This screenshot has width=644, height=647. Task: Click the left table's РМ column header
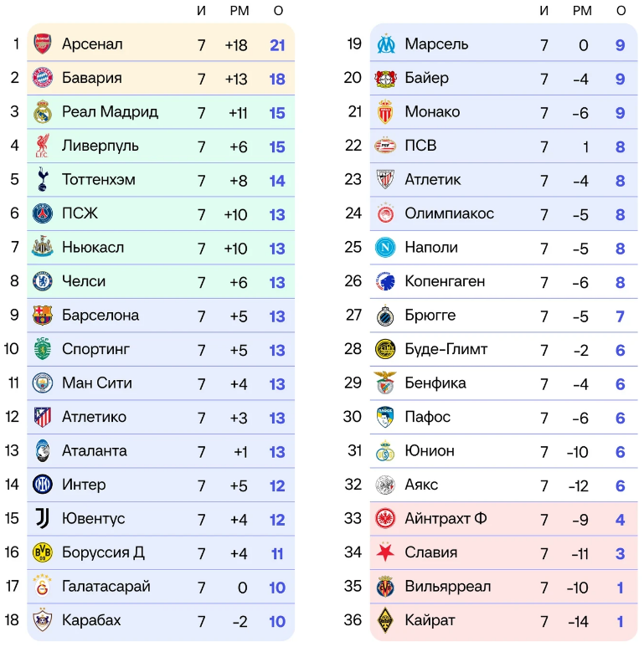[240, 11]
